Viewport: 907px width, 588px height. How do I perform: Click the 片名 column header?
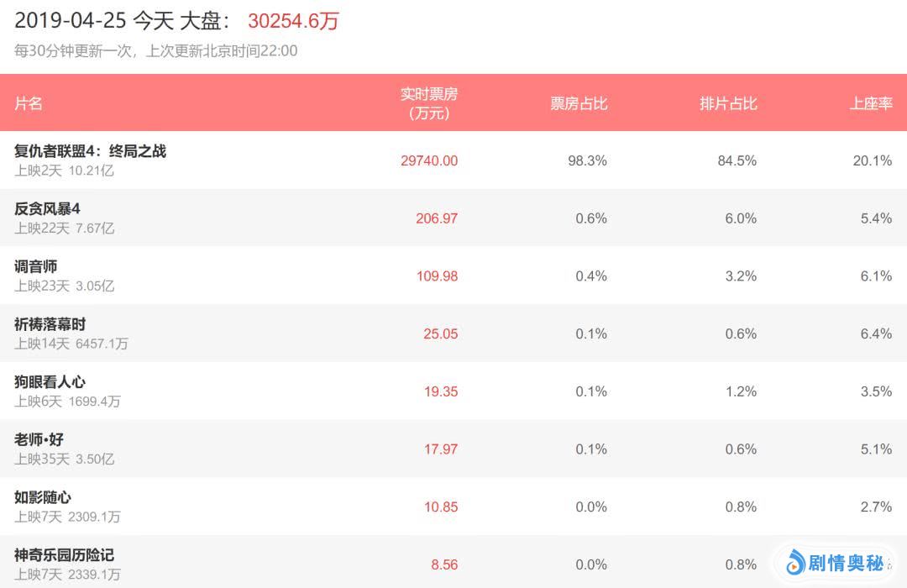[29, 103]
